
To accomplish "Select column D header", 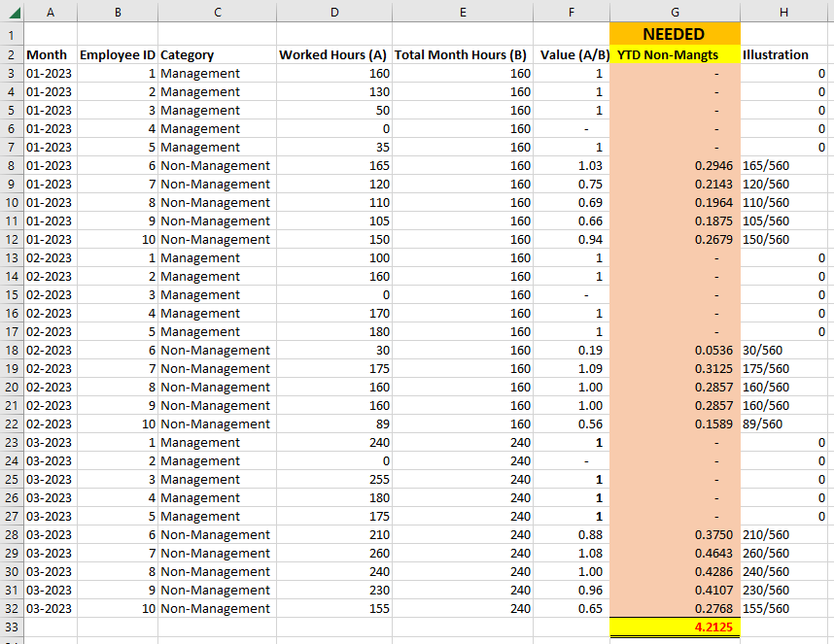I will [334, 12].
